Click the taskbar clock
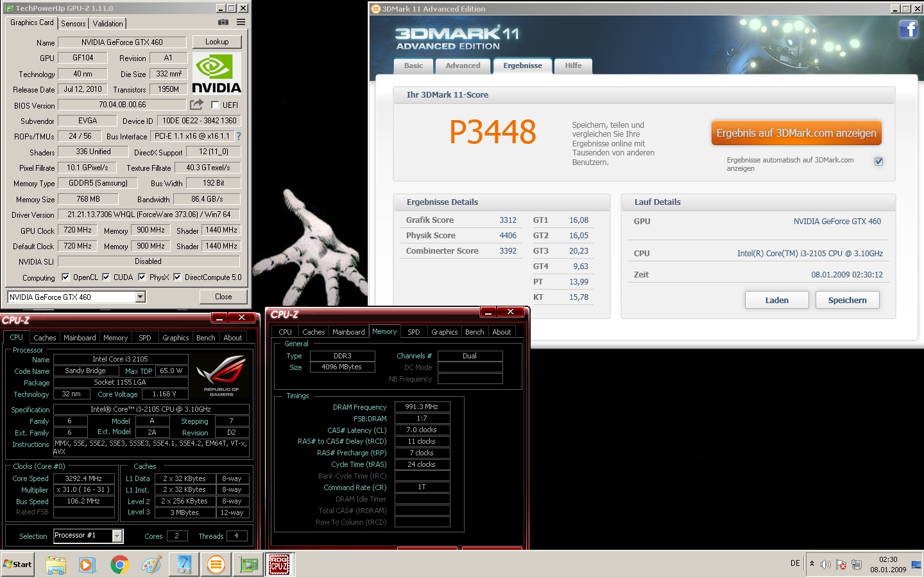Image resolution: width=924 pixels, height=578 pixels. [x=888, y=565]
